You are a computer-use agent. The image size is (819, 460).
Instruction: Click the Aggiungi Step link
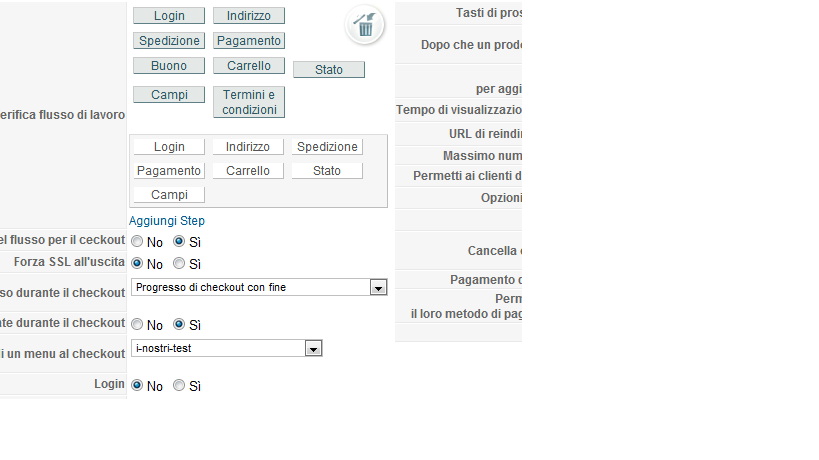167,221
